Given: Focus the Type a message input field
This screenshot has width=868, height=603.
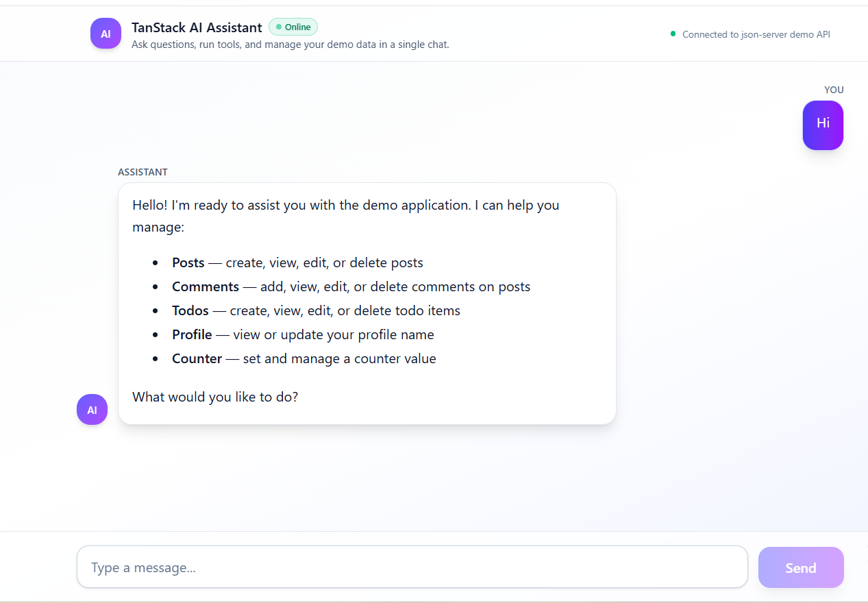Looking at the screenshot, I should point(411,567).
